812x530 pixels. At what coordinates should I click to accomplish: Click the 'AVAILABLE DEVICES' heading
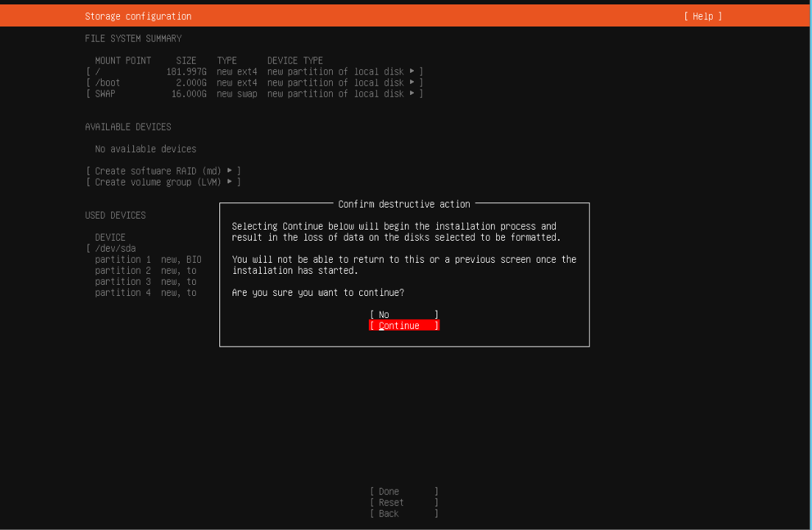click(128, 127)
